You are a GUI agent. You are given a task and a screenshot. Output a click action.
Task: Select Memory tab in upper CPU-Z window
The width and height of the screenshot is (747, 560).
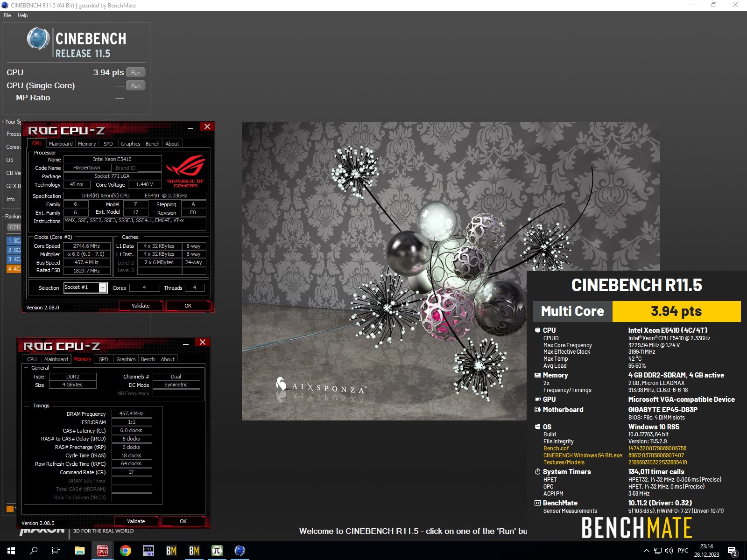87,144
